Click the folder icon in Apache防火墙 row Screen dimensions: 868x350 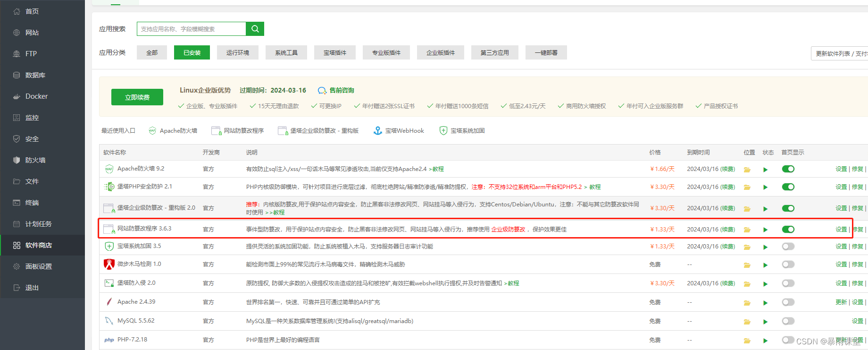pos(747,170)
